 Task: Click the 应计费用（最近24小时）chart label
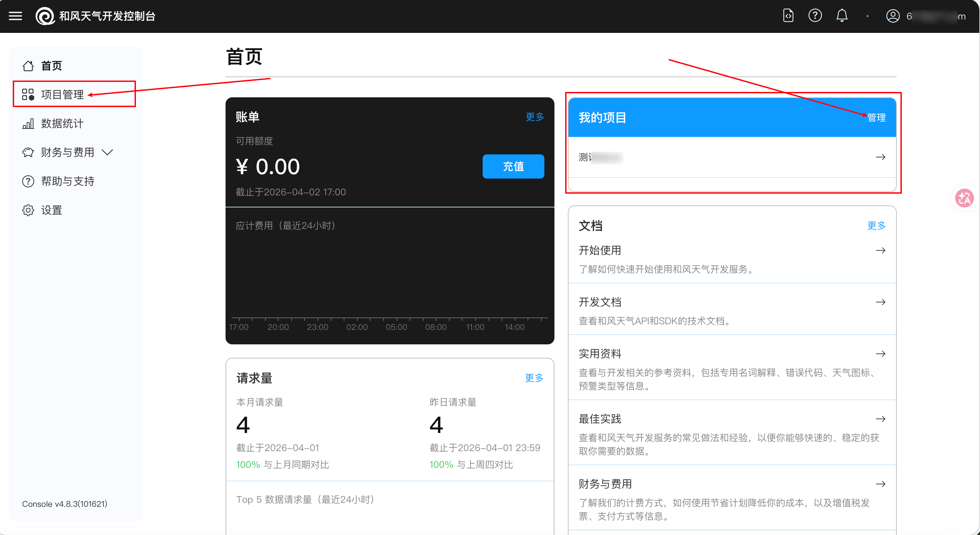click(x=285, y=226)
